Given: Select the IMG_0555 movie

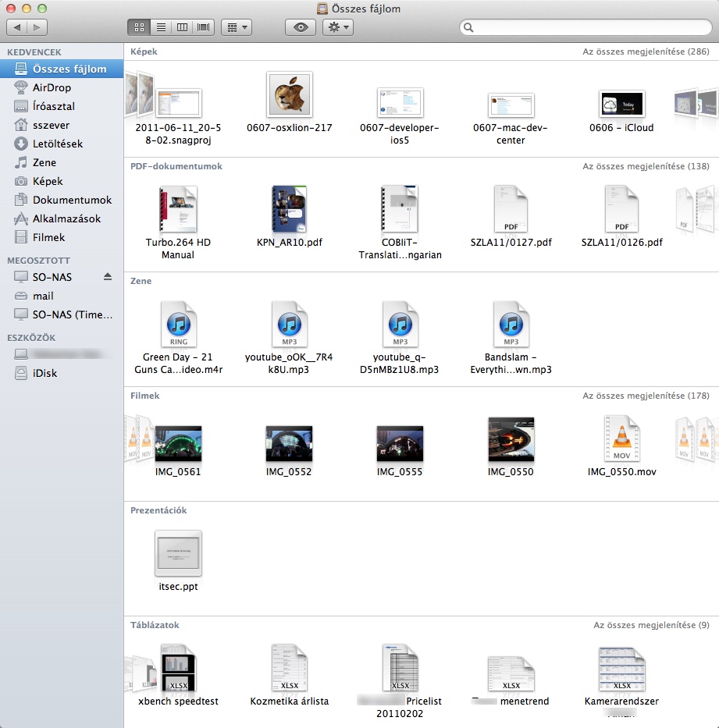Looking at the screenshot, I should tap(400, 443).
